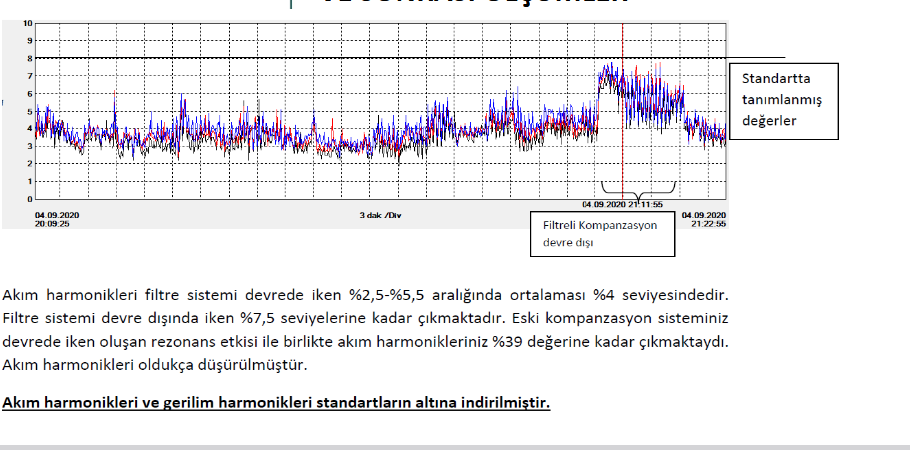Click the curly brace under the chart
This screenshot has height=450, width=910.
tap(638, 192)
